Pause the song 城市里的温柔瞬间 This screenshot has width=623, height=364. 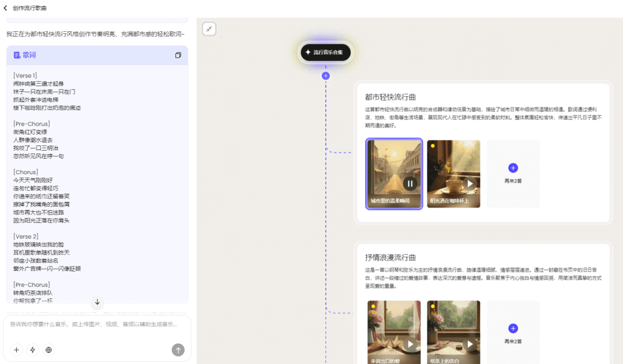[410, 183]
